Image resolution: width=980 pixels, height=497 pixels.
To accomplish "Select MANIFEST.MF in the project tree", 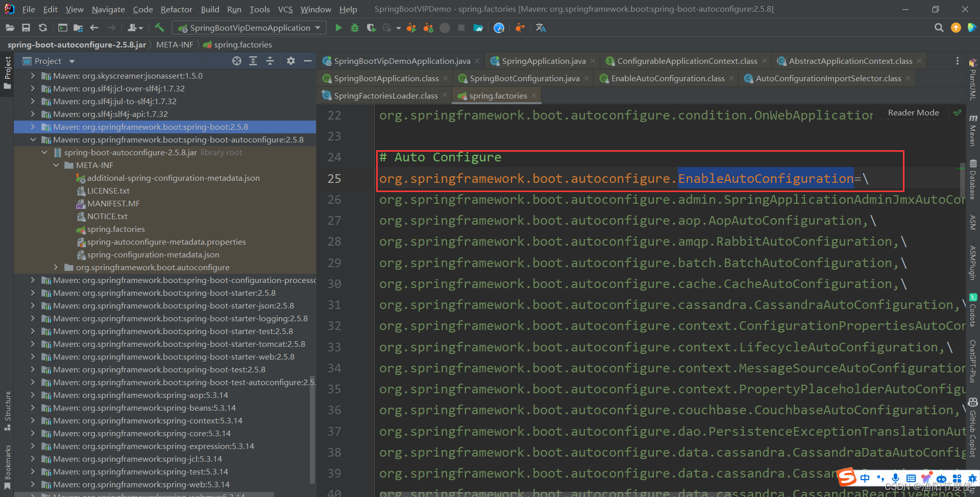I will [113, 203].
